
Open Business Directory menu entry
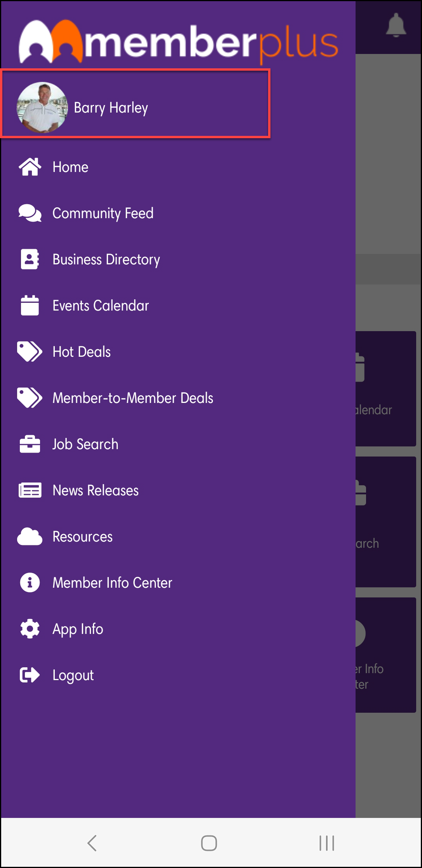click(x=106, y=259)
